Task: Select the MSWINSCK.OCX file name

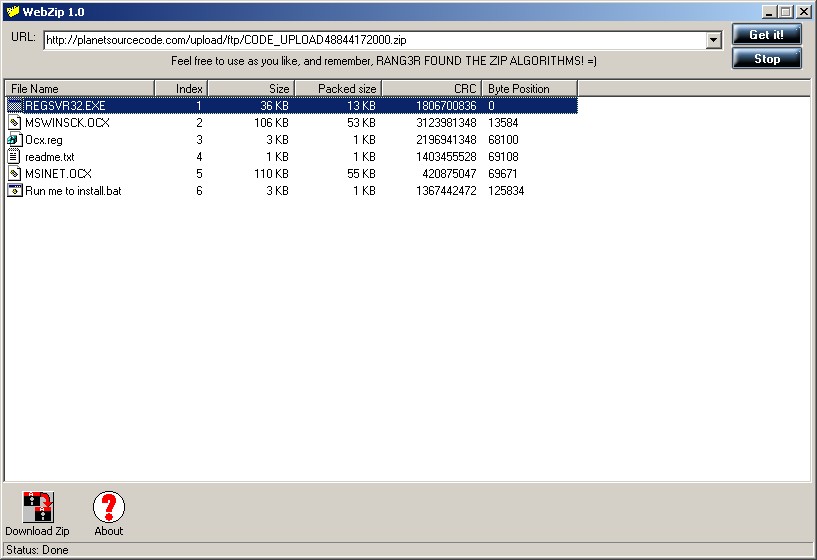Action: pos(67,123)
